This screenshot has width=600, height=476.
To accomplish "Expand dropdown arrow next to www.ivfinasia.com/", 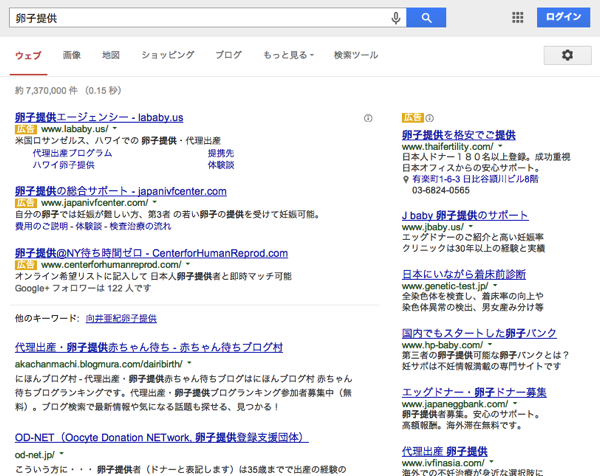I will pos(492,462).
